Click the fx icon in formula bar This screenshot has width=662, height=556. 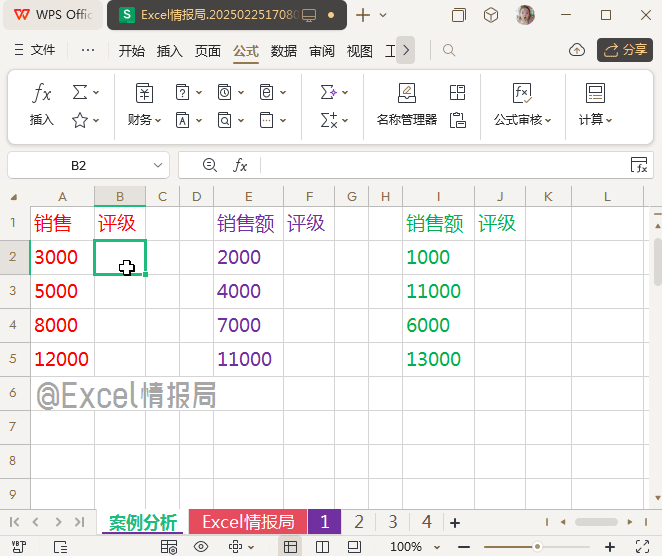click(241, 165)
